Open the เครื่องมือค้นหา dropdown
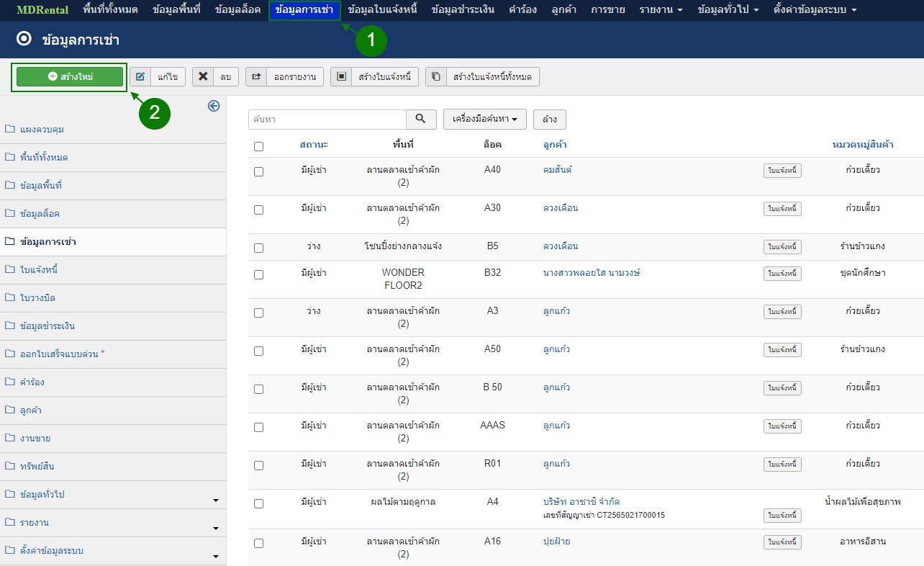The width and height of the screenshot is (924, 566). [485, 120]
